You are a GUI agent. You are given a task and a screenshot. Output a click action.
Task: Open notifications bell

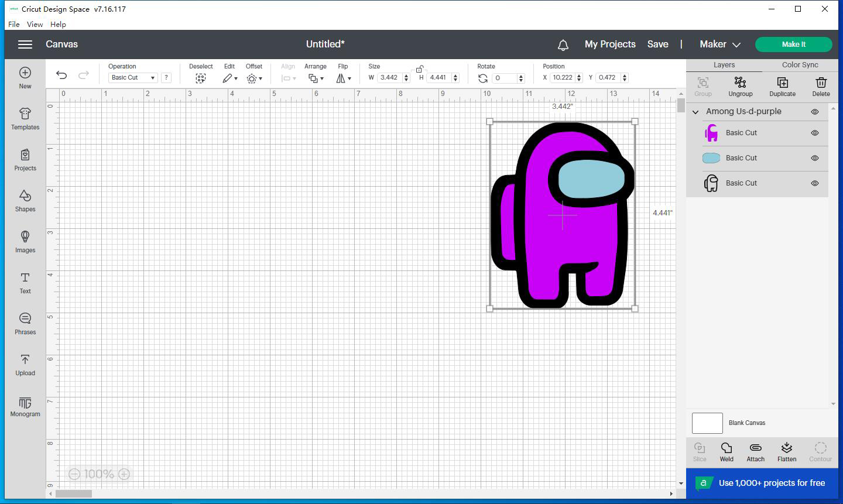tap(563, 44)
